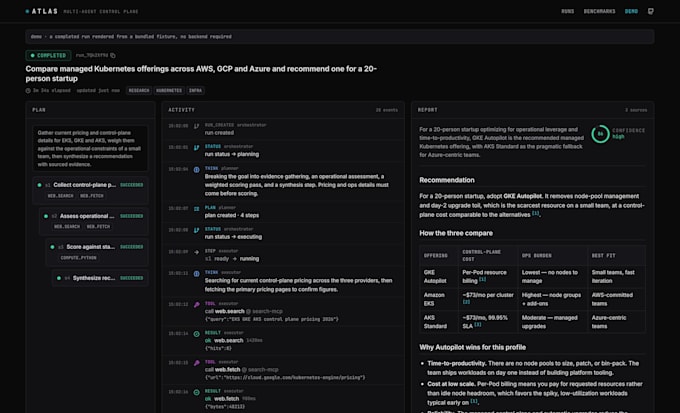The width and height of the screenshot is (680, 413).
Task: Click the RESEARCH tag
Action: (139, 91)
